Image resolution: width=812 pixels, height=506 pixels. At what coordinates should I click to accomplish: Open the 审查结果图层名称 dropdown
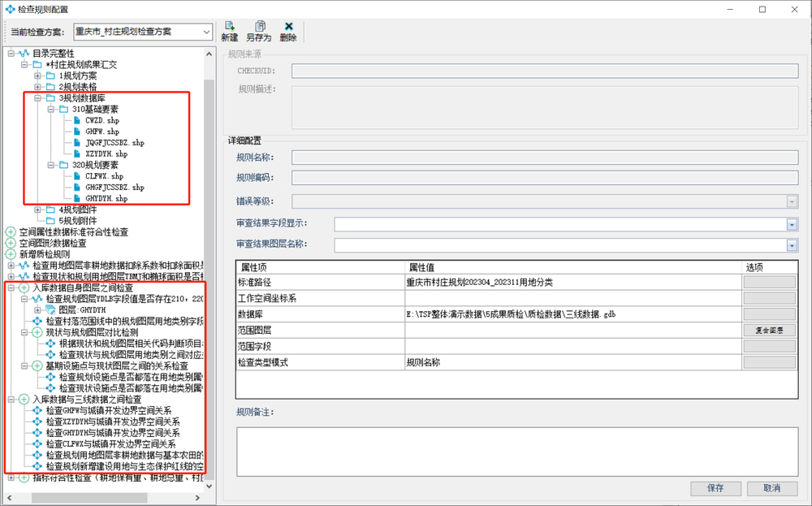(791, 245)
